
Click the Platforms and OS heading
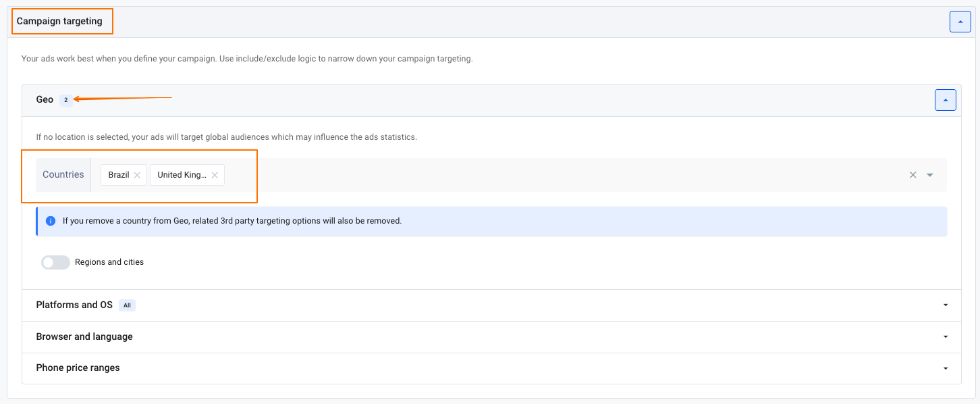pos(74,305)
